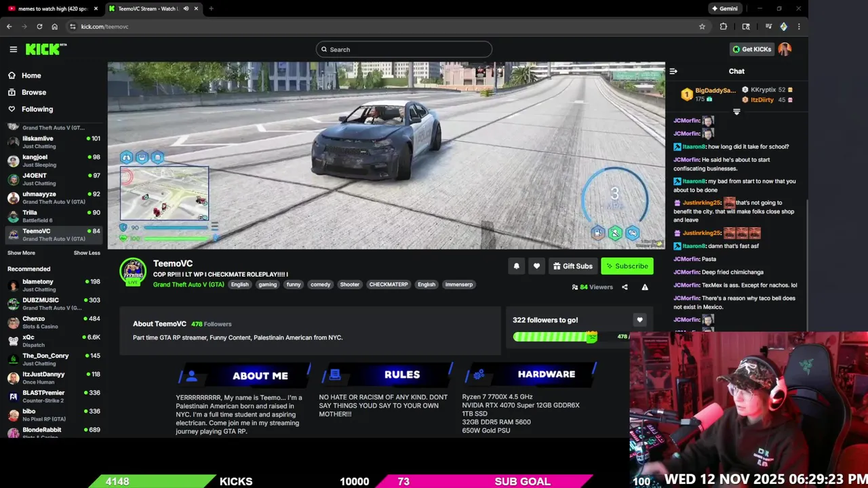Open DUBZMUSIC from the Recommended list
Viewport: 868px width, 488px height.
[54, 304]
